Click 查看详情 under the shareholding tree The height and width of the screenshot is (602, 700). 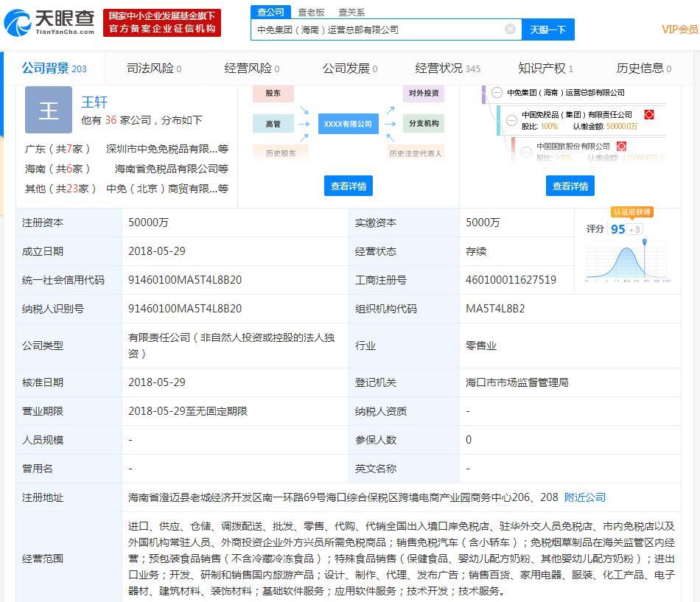(570, 186)
